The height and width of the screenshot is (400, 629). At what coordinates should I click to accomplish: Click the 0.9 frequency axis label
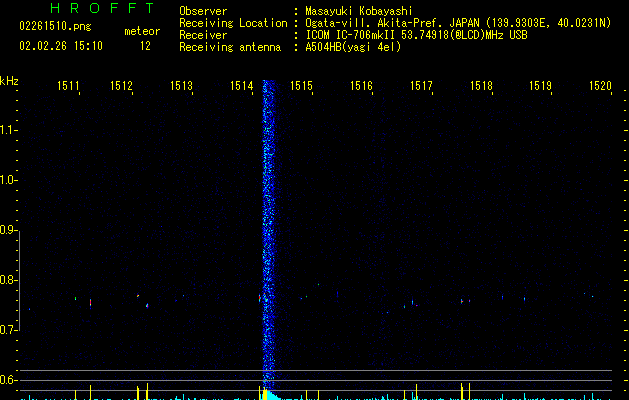click(x=8, y=230)
